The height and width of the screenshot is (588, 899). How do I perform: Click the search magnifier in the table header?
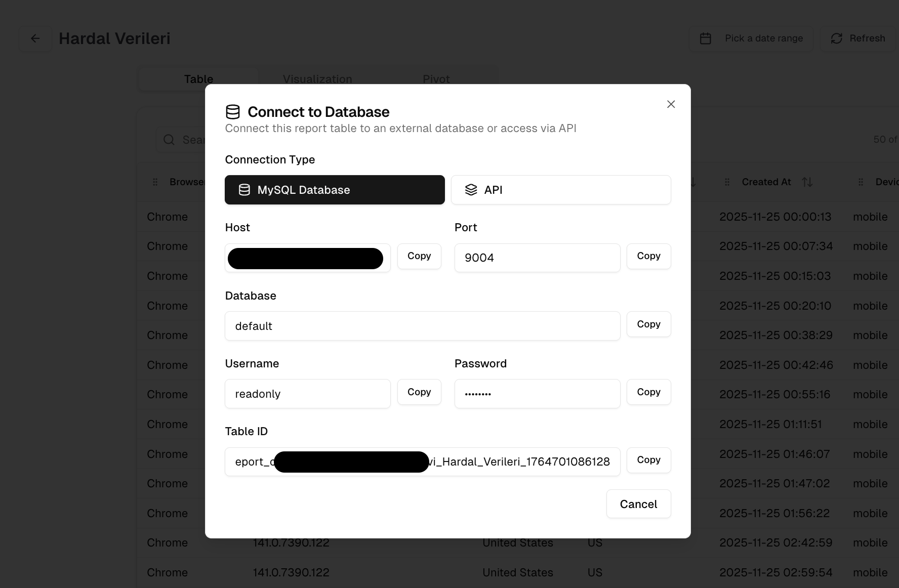169,140
